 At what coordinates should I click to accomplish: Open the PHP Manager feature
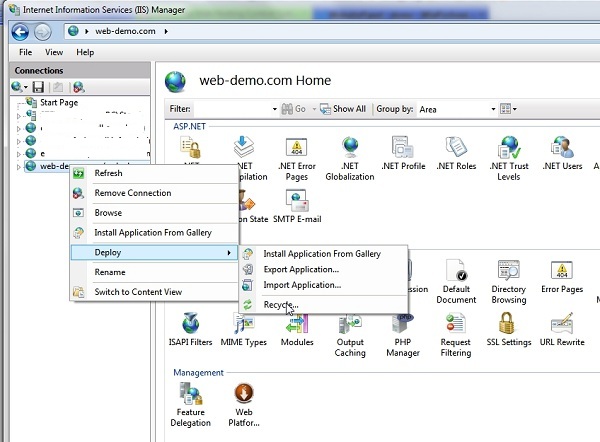click(403, 335)
